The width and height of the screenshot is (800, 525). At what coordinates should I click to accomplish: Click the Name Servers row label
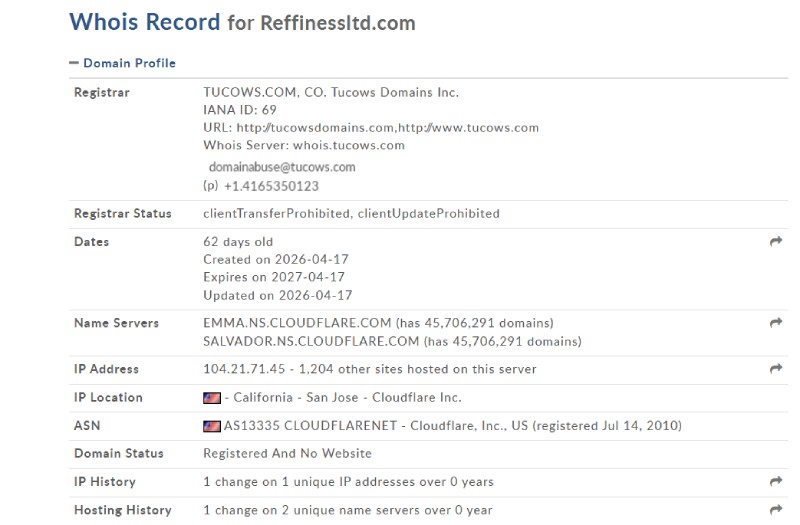[x=116, y=323]
